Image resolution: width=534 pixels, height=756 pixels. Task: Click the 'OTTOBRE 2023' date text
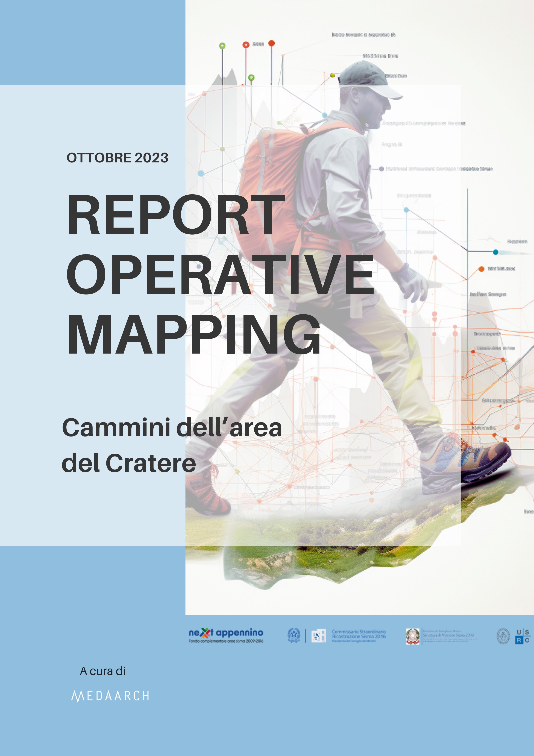[x=118, y=158]
